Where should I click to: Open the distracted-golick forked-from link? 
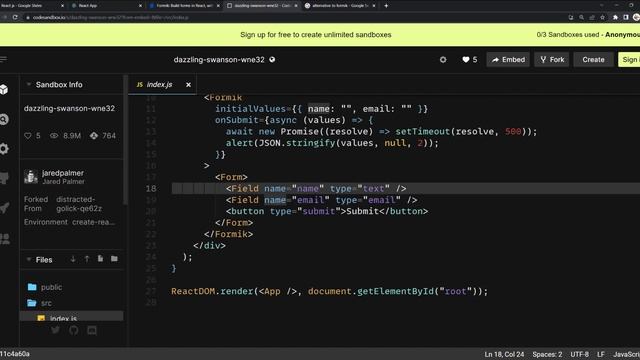point(79,204)
